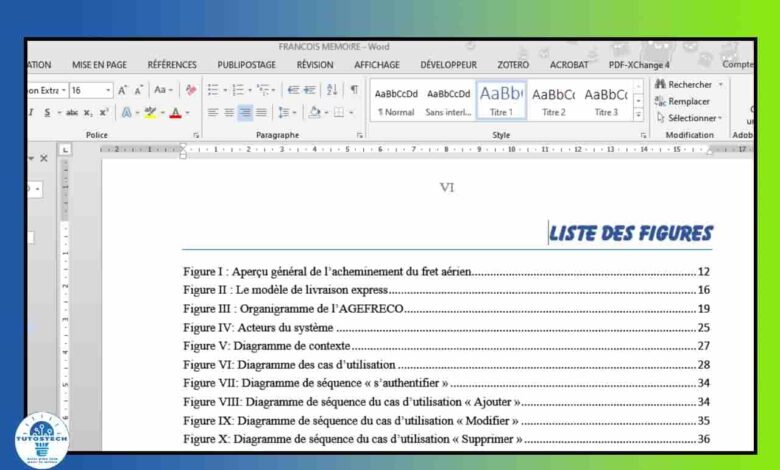780x470 pixels.
Task: Toggle show paragraph marks (¶)
Action: coord(354,90)
